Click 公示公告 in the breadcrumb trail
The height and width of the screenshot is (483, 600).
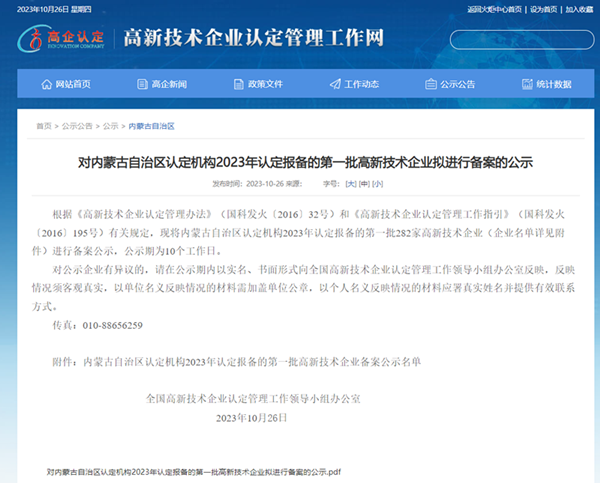pyautogui.click(x=77, y=126)
